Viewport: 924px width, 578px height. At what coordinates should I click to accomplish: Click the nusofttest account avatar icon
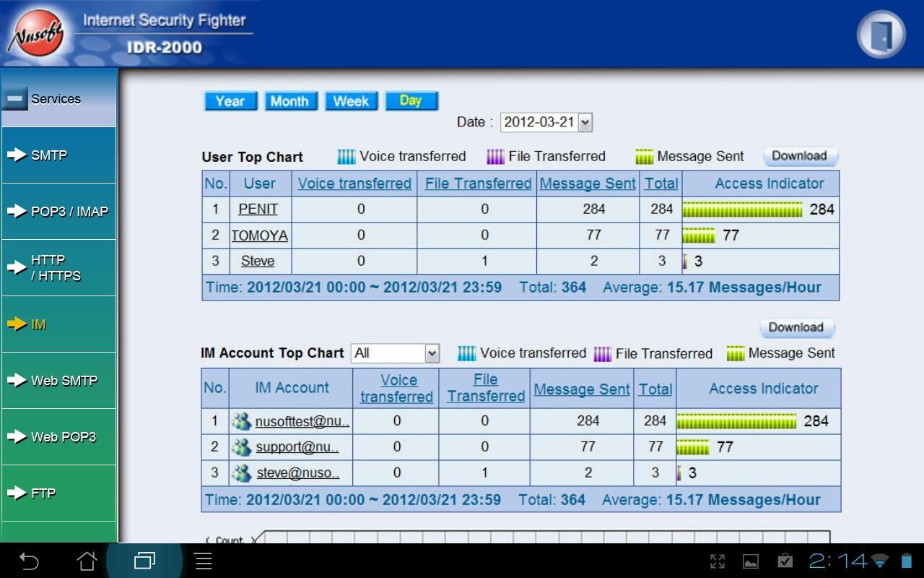click(241, 421)
